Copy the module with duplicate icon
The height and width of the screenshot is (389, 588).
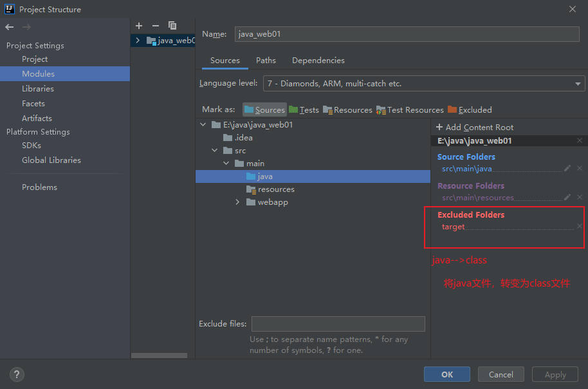point(172,26)
